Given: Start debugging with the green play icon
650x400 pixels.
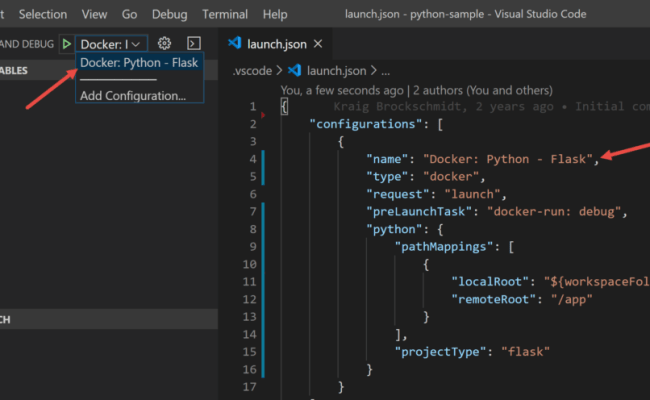Looking at the screenshot, I should [x=66, y=44].
